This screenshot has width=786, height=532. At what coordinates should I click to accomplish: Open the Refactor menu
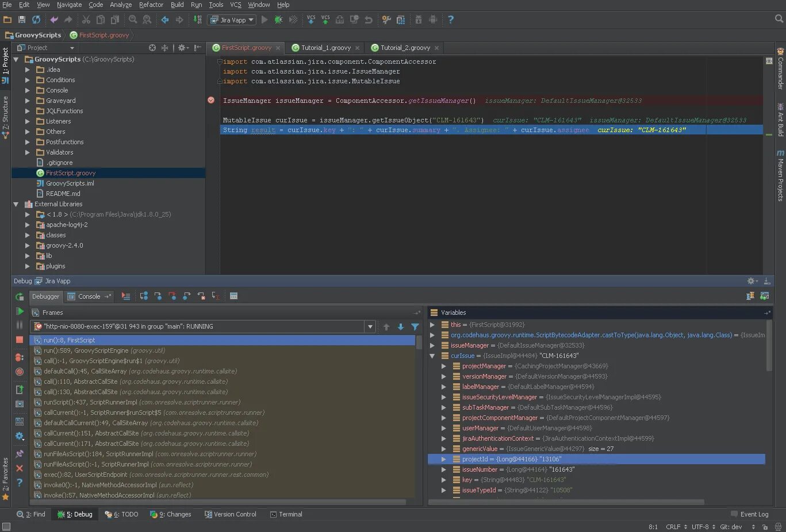pyautogui.click(x=151, y=5)
